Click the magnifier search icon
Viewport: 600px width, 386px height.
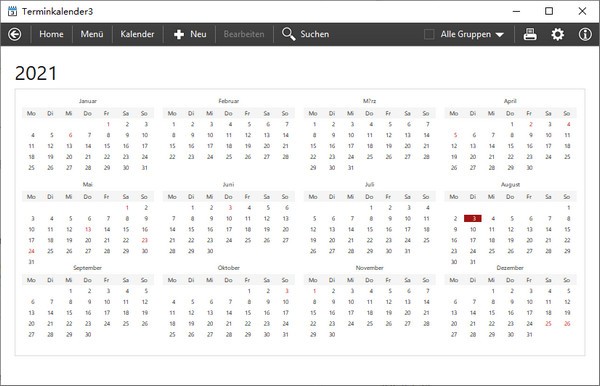click(x=288, y=34)
